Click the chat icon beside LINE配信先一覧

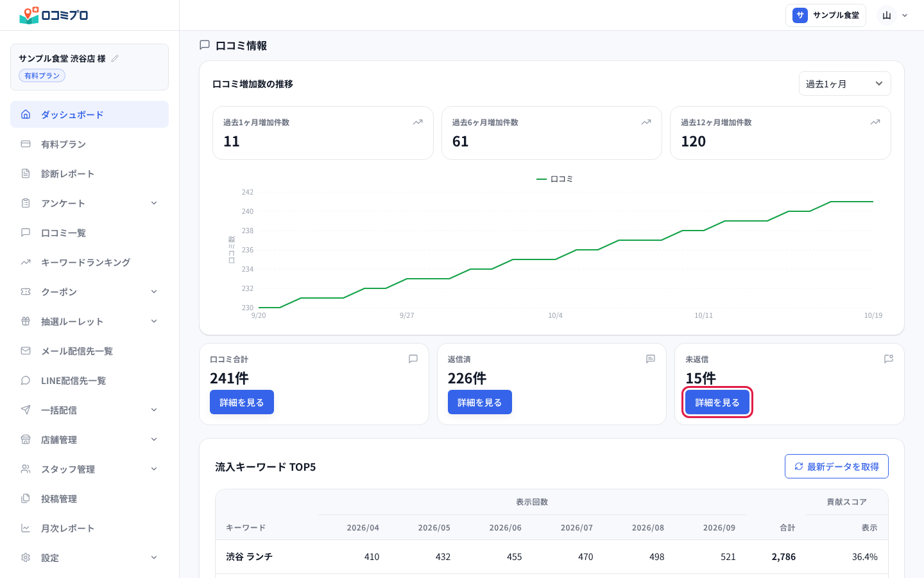pyautogui.click(x=26, y=380)
